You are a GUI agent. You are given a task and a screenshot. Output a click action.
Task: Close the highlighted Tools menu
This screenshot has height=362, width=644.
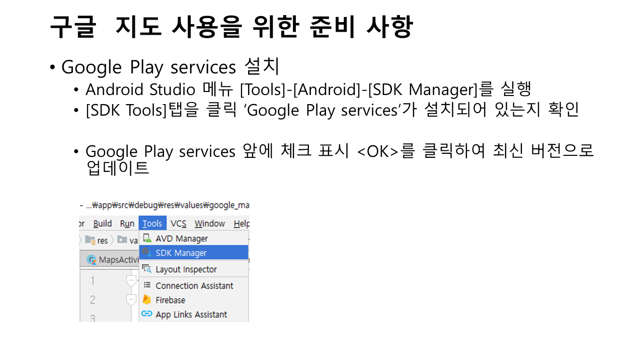(x=152, y=224)
